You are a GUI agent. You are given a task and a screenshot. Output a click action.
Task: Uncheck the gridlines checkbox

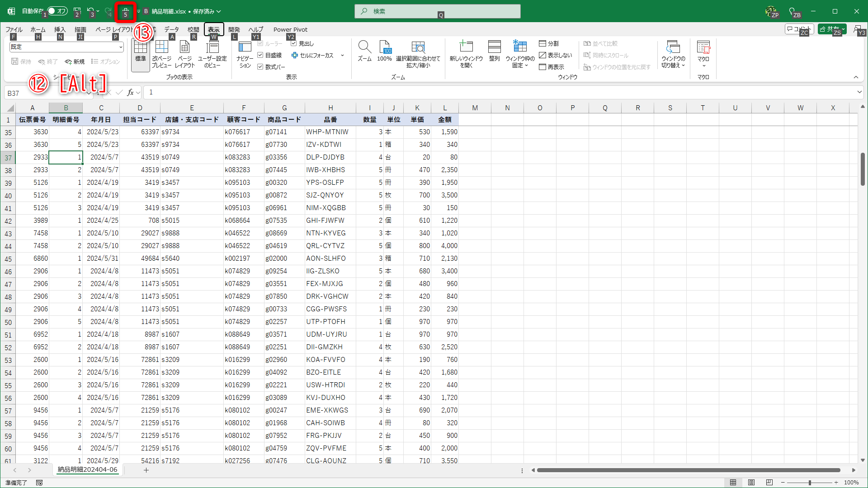(260, 55)
